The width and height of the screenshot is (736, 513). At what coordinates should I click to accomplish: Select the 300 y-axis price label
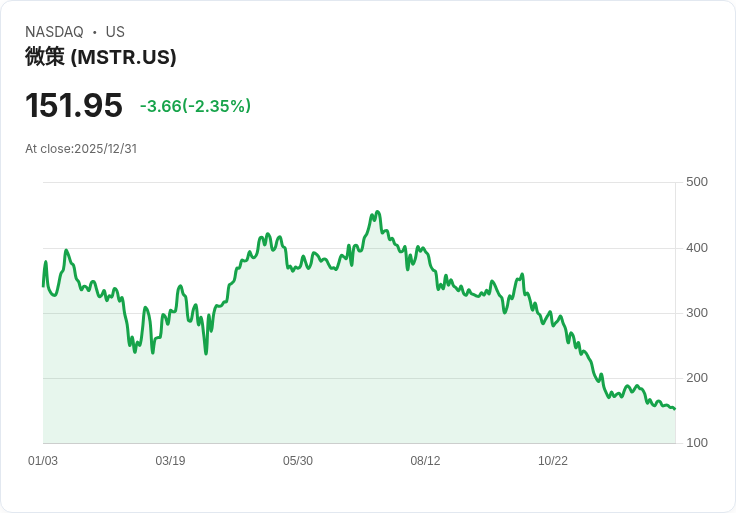click(697, 313)
